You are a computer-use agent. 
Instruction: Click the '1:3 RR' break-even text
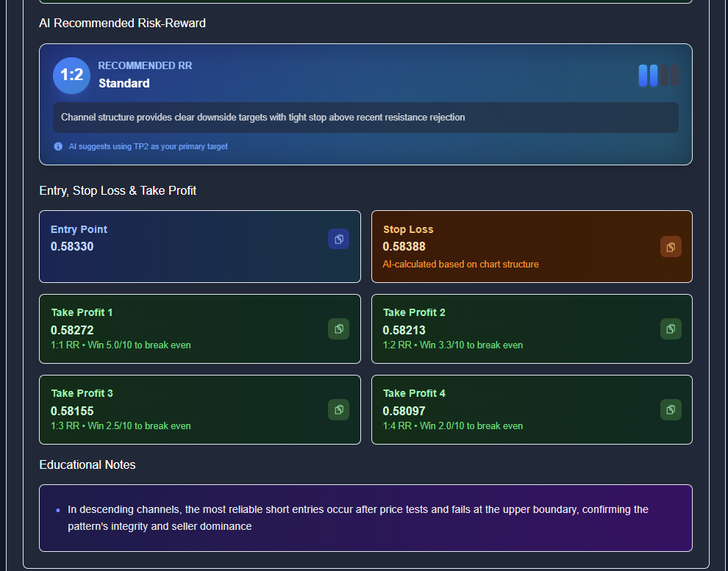point(121,425)
